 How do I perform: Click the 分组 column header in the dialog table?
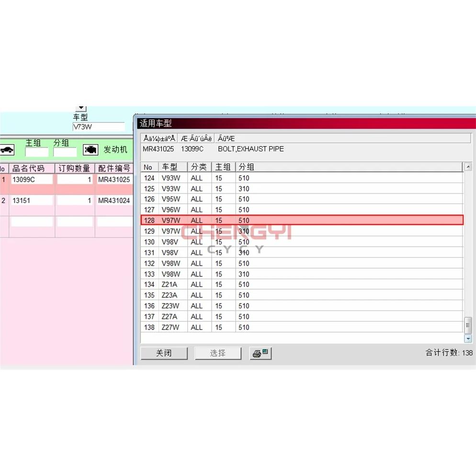click(349, 167)
